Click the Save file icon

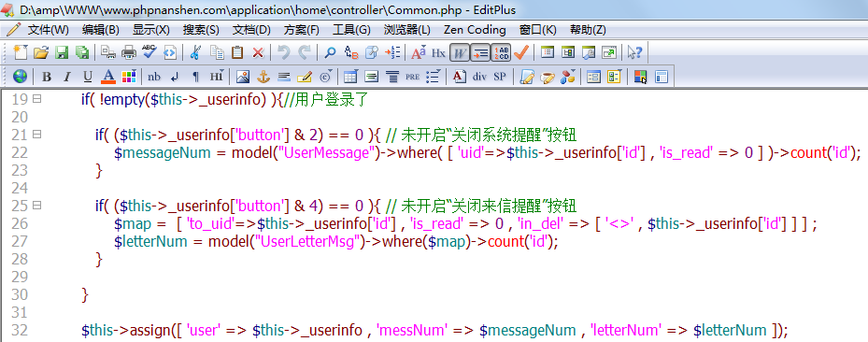point(62,52)
